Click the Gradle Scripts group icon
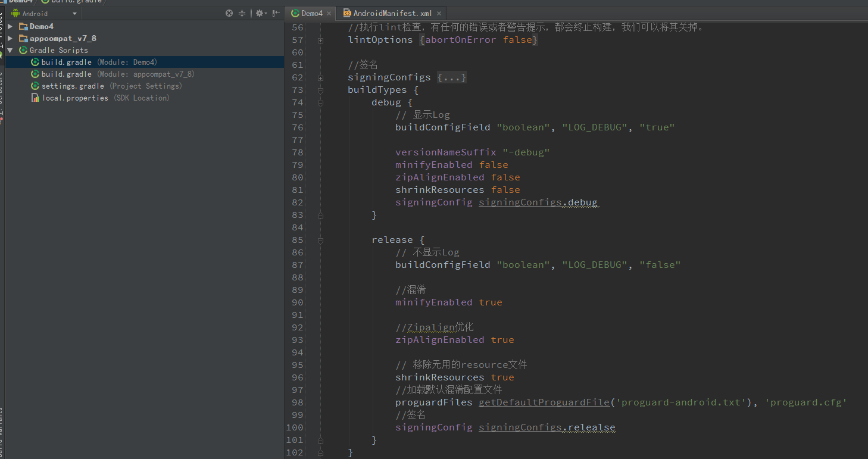Viewport: 868px width, 459px height. (x=23, y=50)
